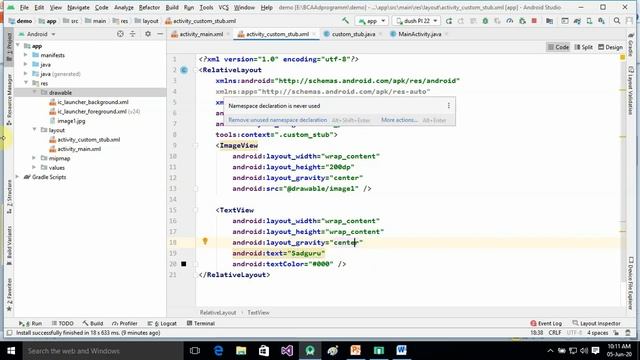Close the activity_custom_stub.xml tab
The width and height of the screenshot is (640, 360).
(x=314, y=34)
